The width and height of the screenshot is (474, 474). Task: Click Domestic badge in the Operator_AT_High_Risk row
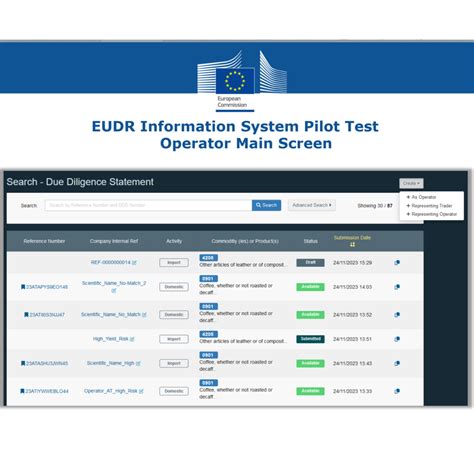[174, 391]
